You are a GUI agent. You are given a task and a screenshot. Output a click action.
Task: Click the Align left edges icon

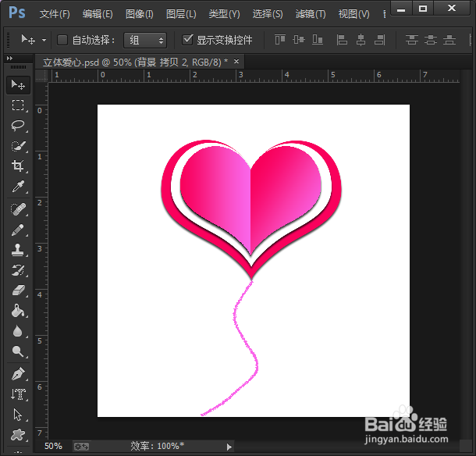[x=342, y=40]
